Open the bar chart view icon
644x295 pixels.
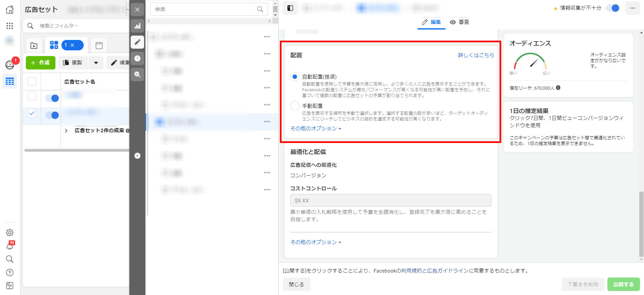tap(137, 26)
